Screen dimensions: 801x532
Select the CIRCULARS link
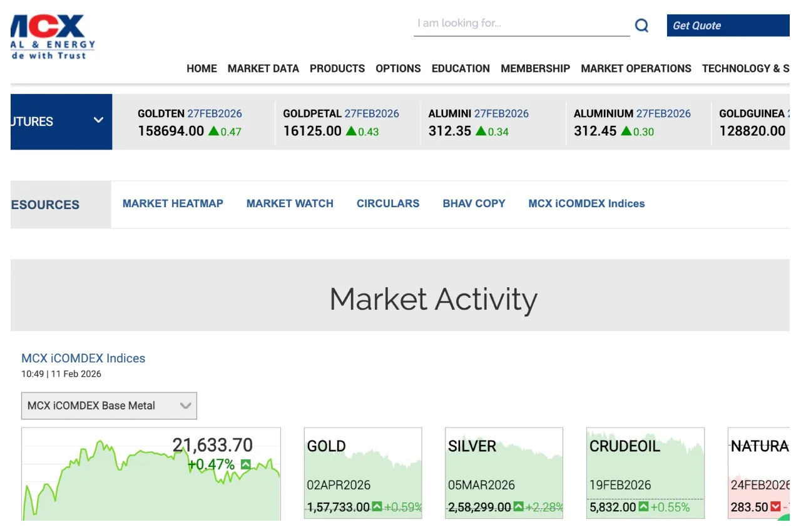(x=388, y=203)
